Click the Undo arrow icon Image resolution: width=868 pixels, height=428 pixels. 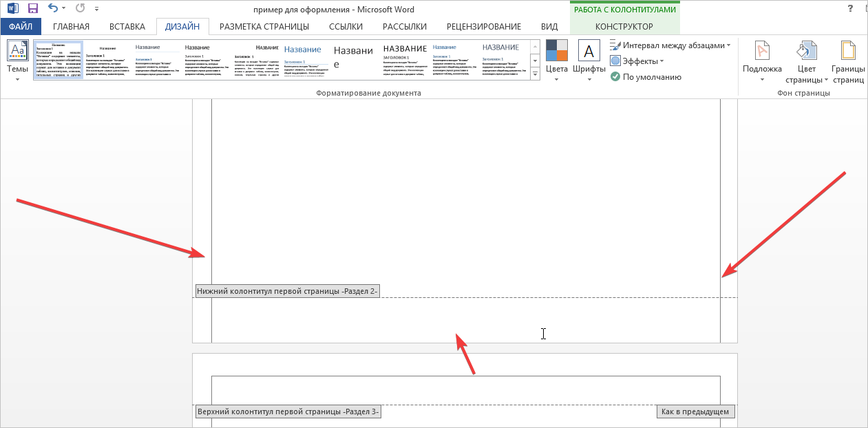(53, 9)
